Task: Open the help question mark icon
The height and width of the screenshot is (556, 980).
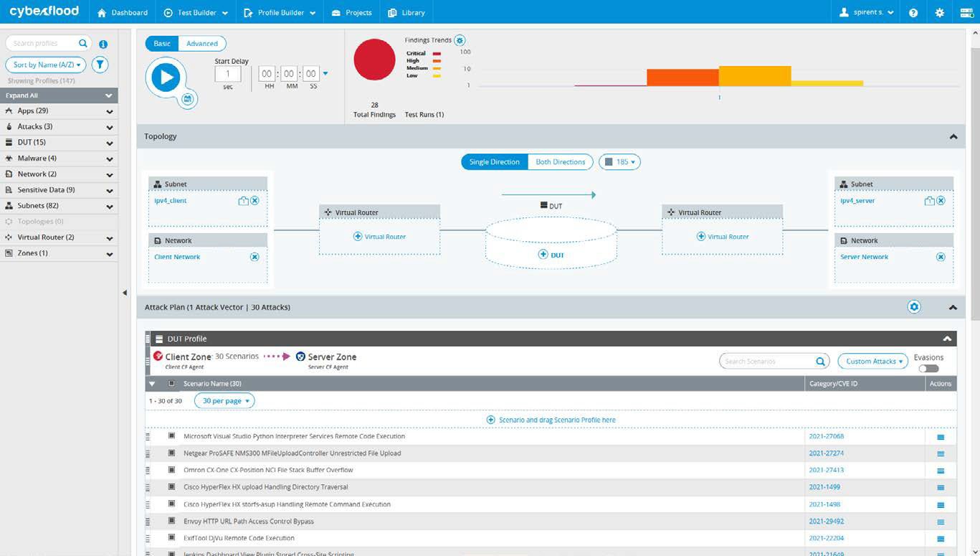Action: 913,13
